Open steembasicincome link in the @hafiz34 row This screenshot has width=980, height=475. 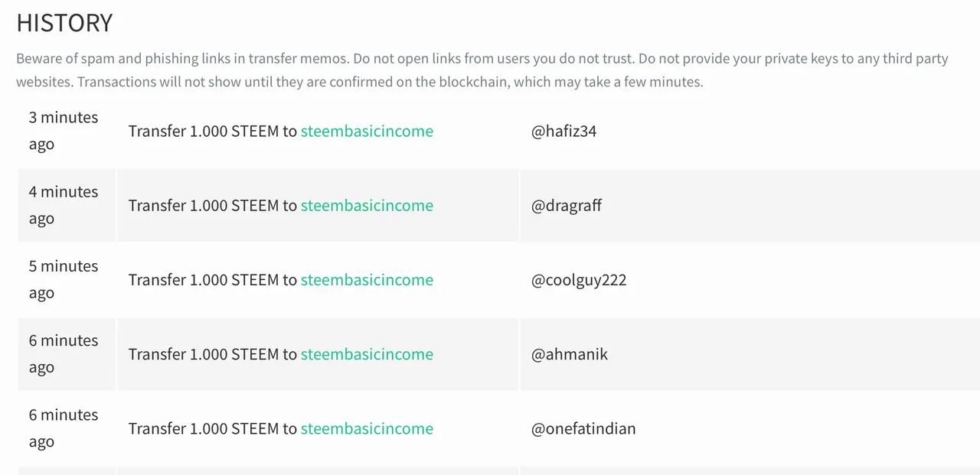pyautogui.click(x=367, y=132)
